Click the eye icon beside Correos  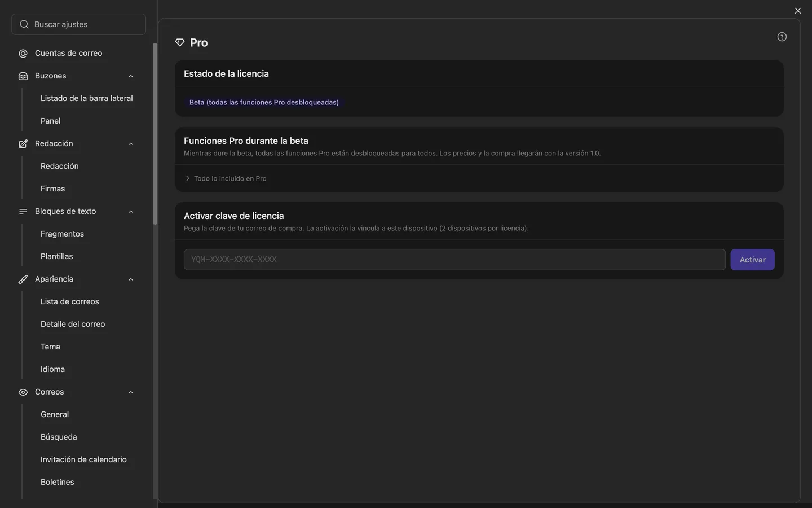[23, 392]
